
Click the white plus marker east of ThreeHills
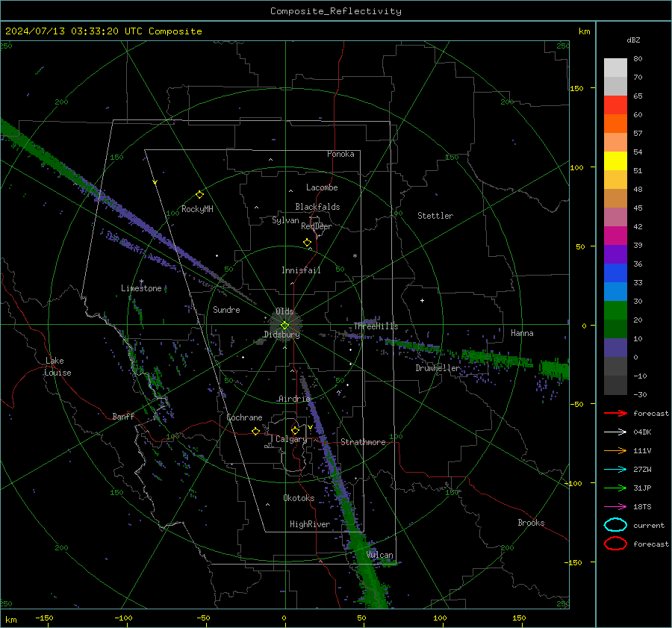[x=422, y=300]
